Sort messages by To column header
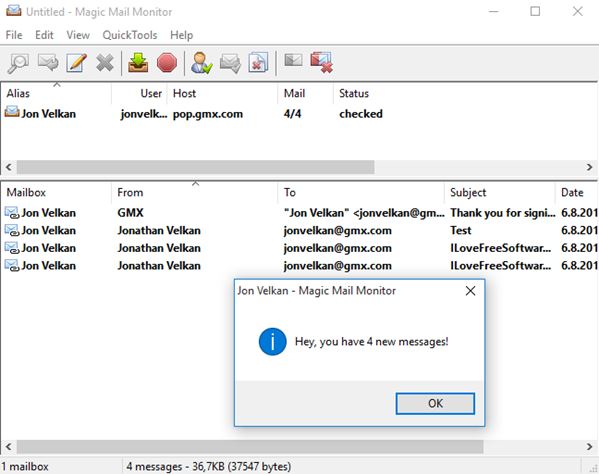The width and height of the screenshot is (599, 474). point(361,192)
